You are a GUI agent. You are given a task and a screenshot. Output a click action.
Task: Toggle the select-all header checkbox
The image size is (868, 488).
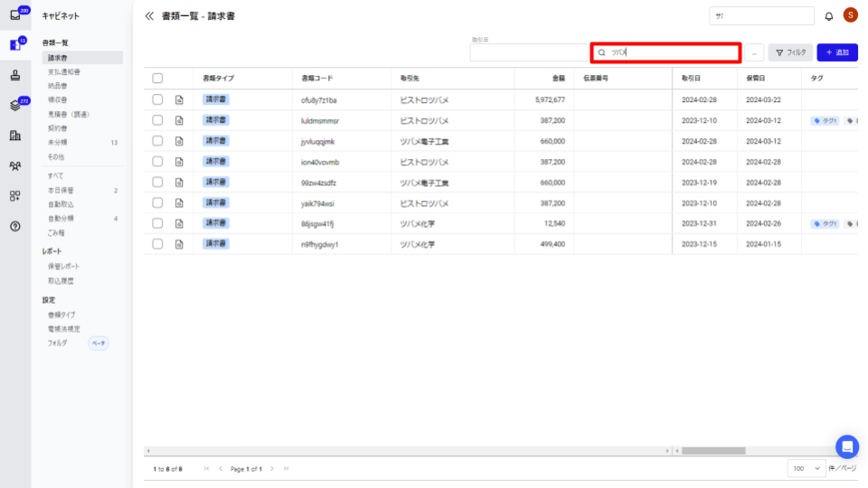(x=157, y=79)
